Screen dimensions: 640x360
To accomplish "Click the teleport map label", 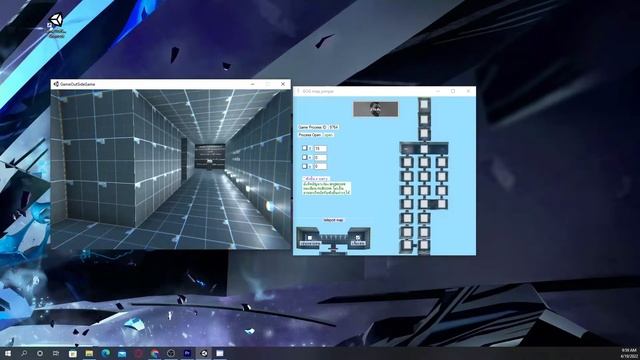I will pos(333,220).
